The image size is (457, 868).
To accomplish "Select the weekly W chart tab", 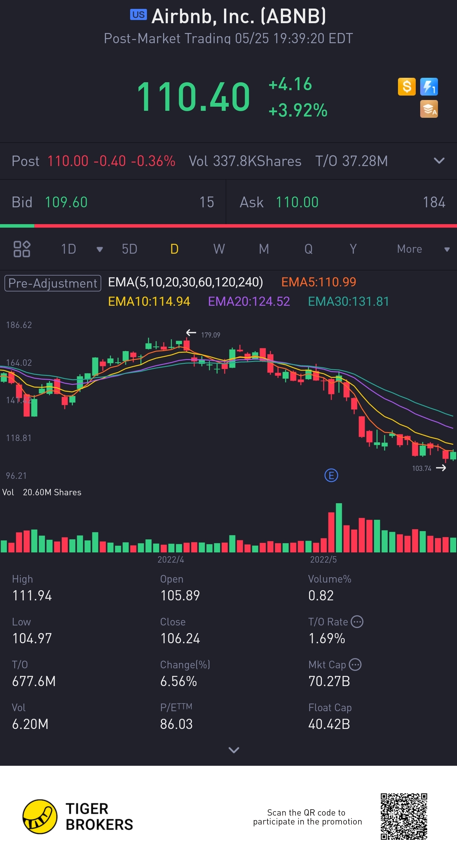I will pos(219,249).
